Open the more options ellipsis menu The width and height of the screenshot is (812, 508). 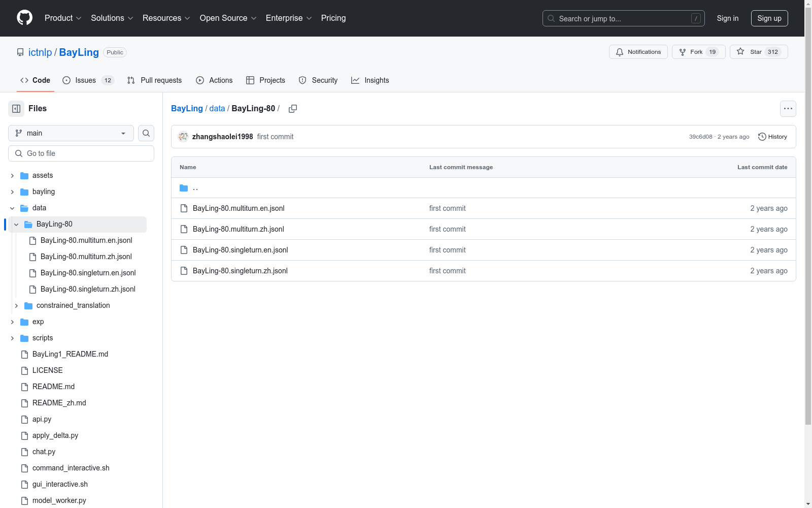[788, 109]
